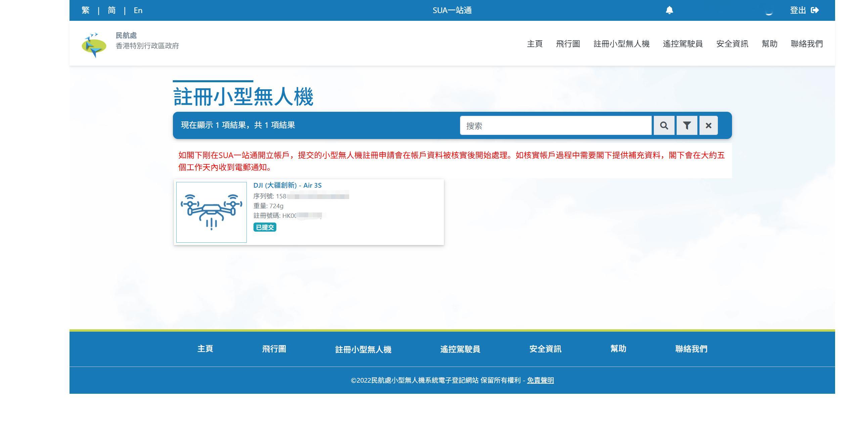Focus the 搜索 search input field
868x429 pixels.
pyautogui.click(x=555, y=126)
